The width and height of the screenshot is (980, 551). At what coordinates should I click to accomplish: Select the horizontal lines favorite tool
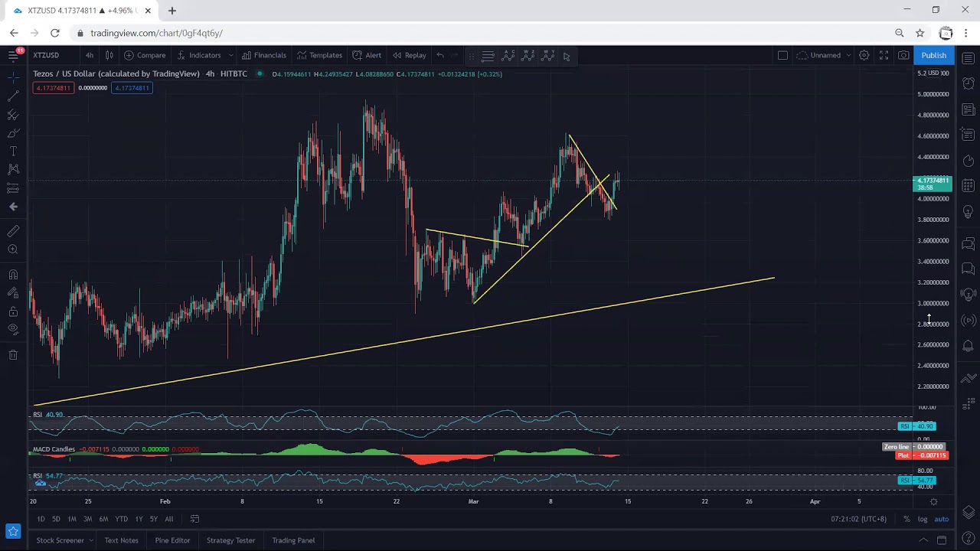pyautogui.click(x=488, y=55)
